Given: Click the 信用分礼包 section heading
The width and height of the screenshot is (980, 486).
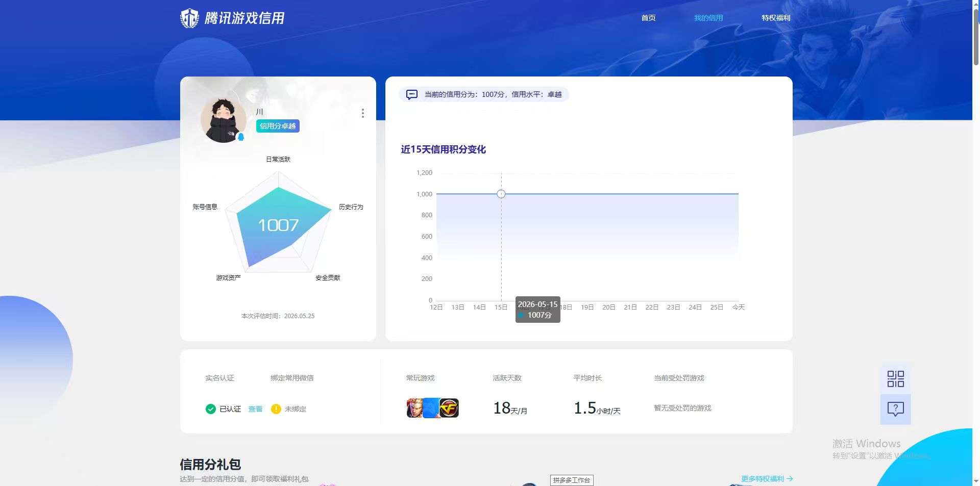Looking at the screenshot, I should [210, 464].
